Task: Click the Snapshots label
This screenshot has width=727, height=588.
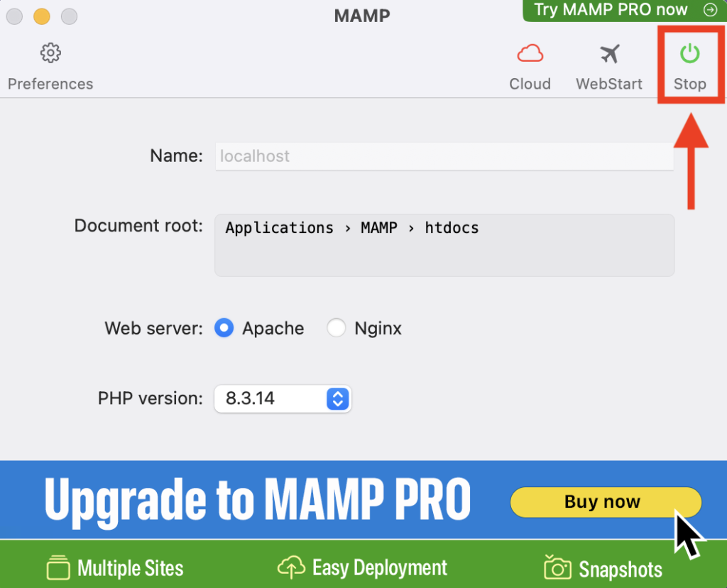Action: 621,569
